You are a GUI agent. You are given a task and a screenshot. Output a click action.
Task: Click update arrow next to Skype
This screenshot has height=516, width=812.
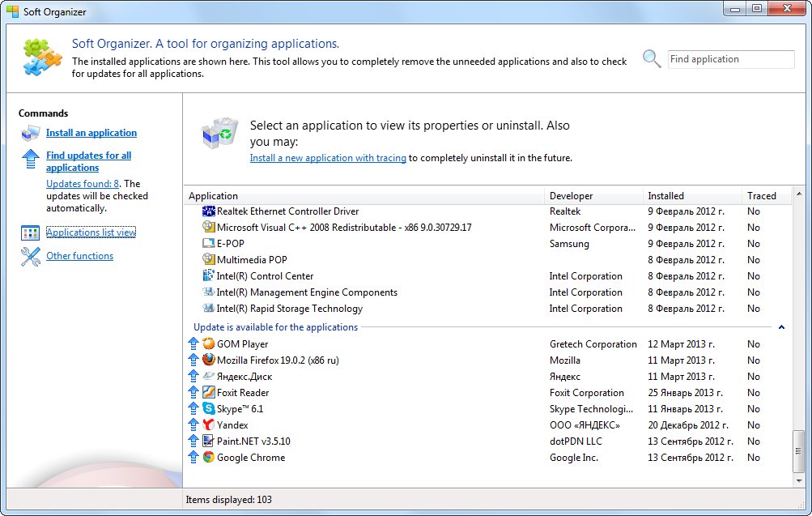pos(193,408)
